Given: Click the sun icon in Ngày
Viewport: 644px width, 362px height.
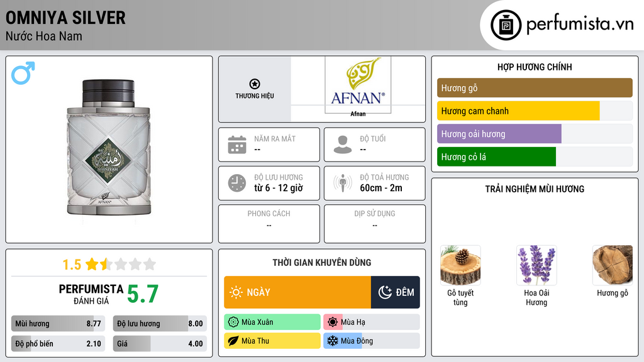Looking at the screenshot, I should coord(236,292).
